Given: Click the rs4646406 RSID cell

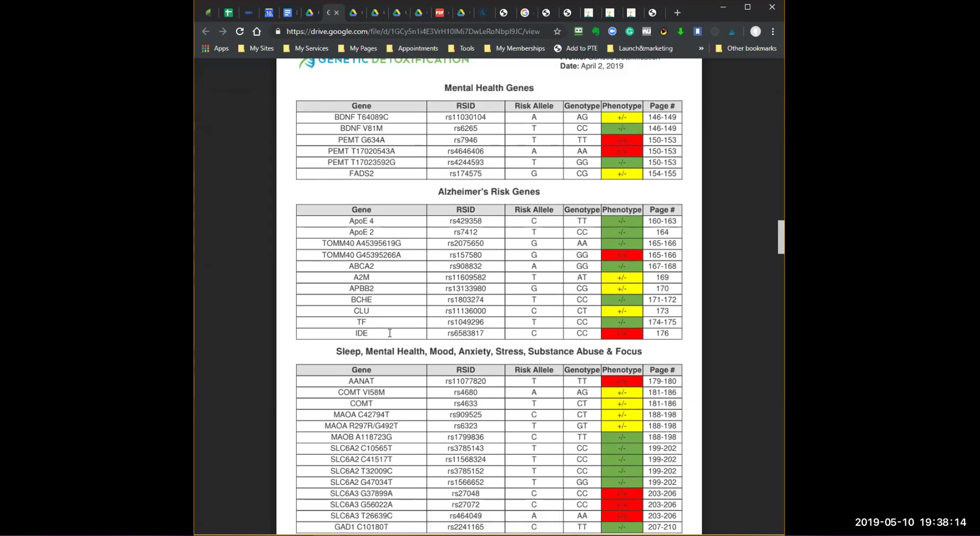Looking at the screenshot, I should click(466, 151).
